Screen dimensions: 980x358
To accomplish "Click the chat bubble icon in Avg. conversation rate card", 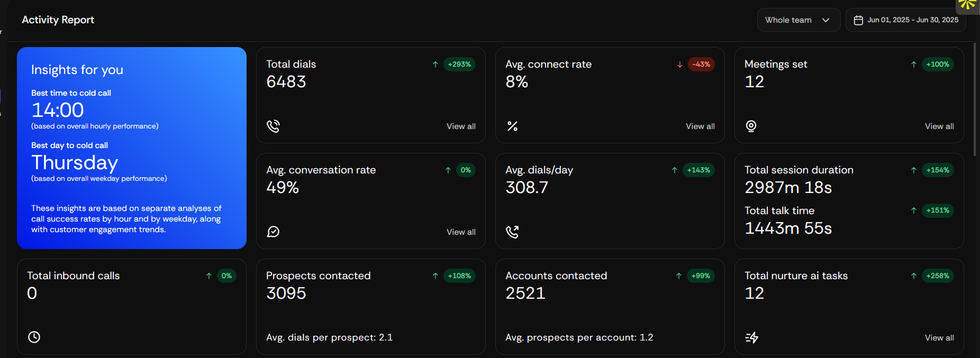I will [273, 232].
